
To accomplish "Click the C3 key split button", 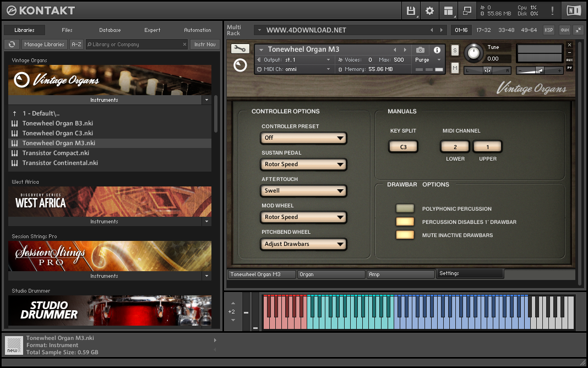I will (x=403, y=147).
